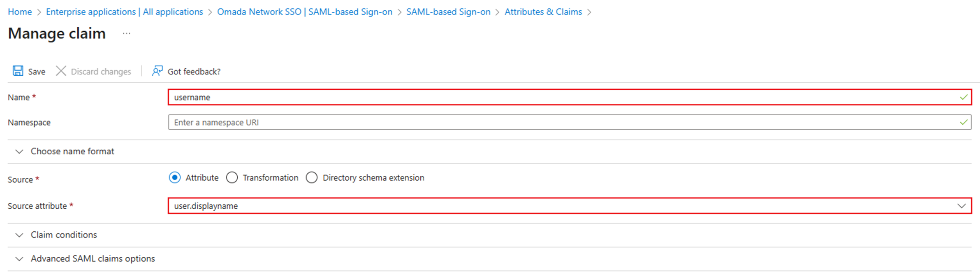Click the checkmark icon beside the Namespace field
The width and height of the screenshot is (980, 277).
pyautogui.click(x=964, y=122)
